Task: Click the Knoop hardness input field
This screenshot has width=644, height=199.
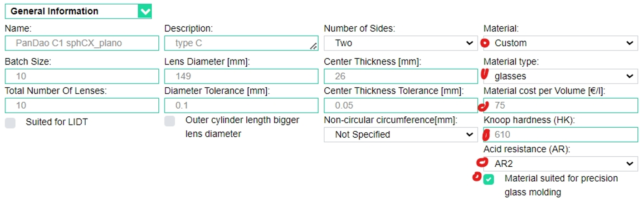Action: pyautogui.click(x=561, y=134)
